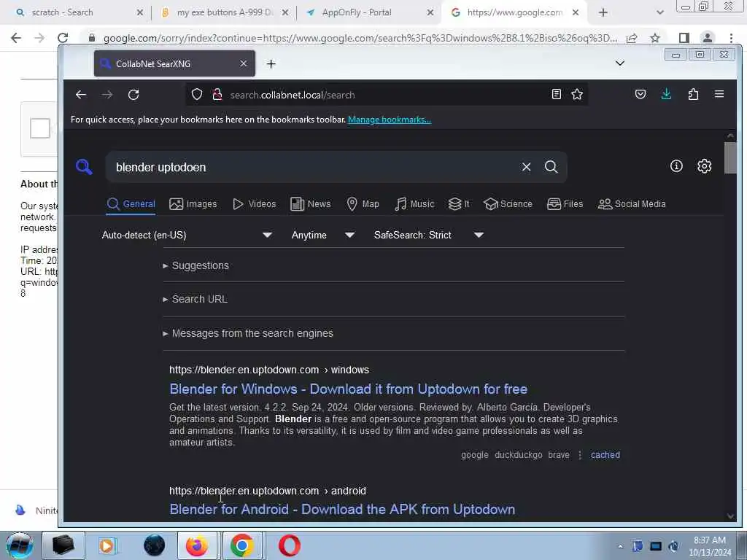Close the CollabNet SearXNG tab
This screenshot has width=747, height=560.
click(x=244, y=63)
